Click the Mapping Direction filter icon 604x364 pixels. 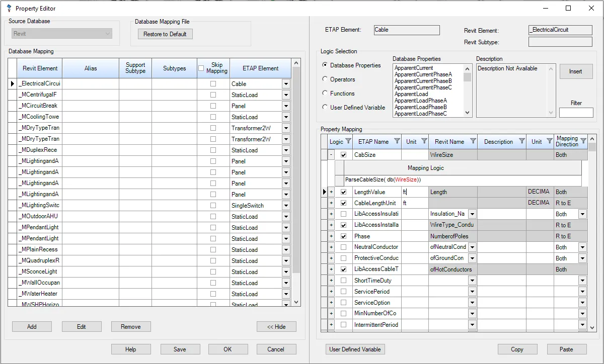coord(583,141)
